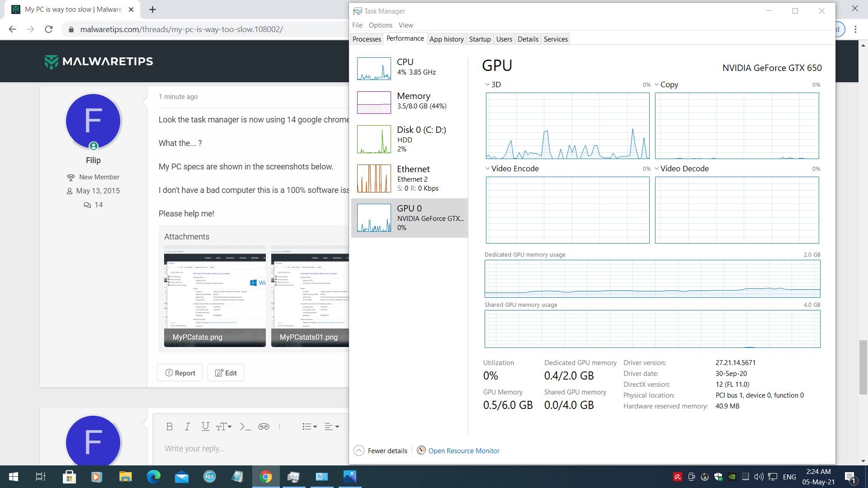The width and height of the screenshot is (868, 488).
Task: Select the CPU performance item
Action: point(409,68)
